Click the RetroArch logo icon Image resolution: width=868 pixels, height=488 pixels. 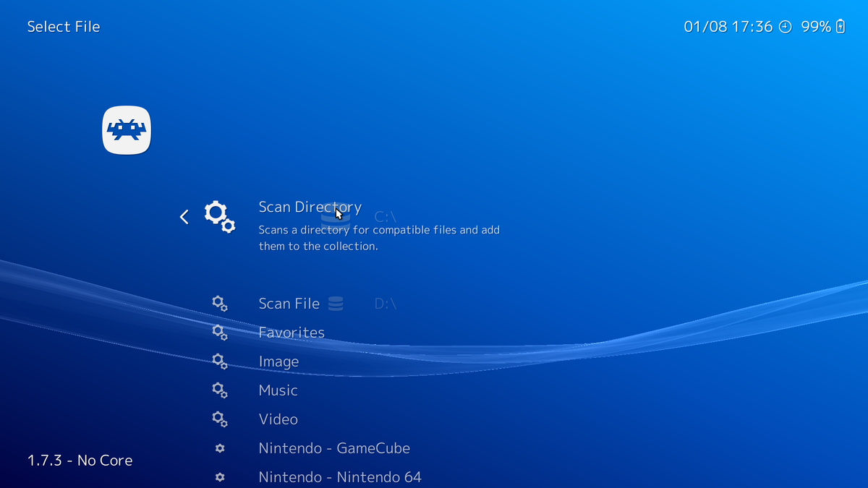pyautogui.click(x=126, y=130)
